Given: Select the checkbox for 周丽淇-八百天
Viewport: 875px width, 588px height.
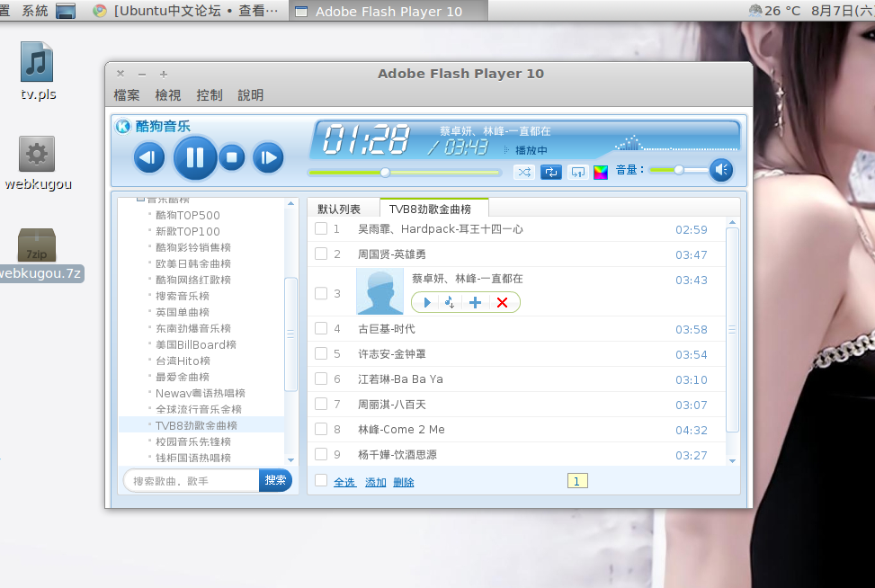Looking at the screenshot, I should click(x=321, y=404).
